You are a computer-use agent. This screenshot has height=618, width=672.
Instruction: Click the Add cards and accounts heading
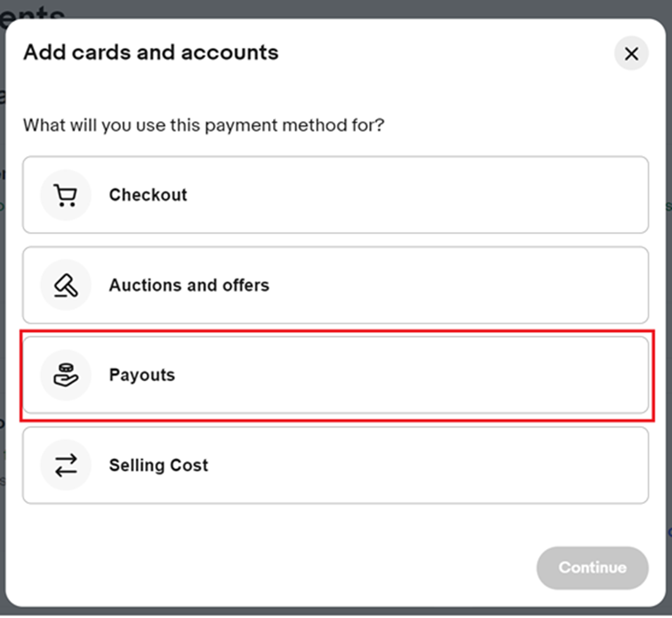(151, 53)
